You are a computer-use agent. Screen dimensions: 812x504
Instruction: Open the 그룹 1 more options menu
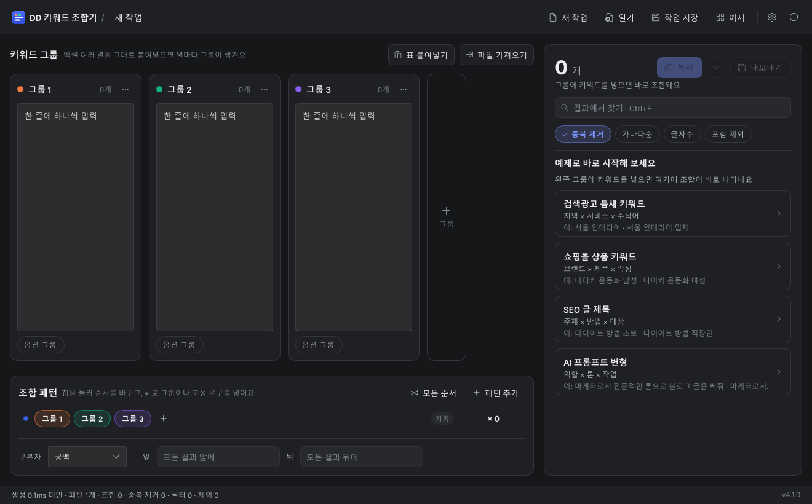(x=125, y=89)
